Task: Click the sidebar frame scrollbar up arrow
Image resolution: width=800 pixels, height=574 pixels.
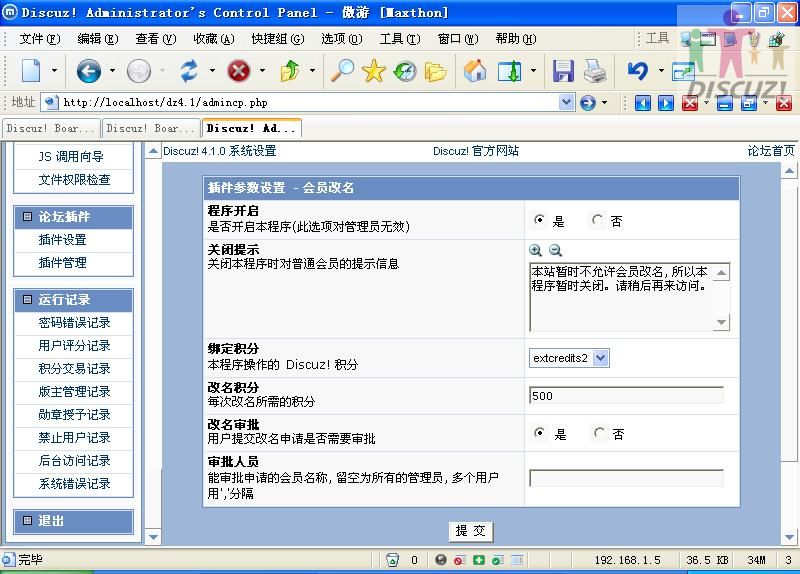Action: pos(153,151)
